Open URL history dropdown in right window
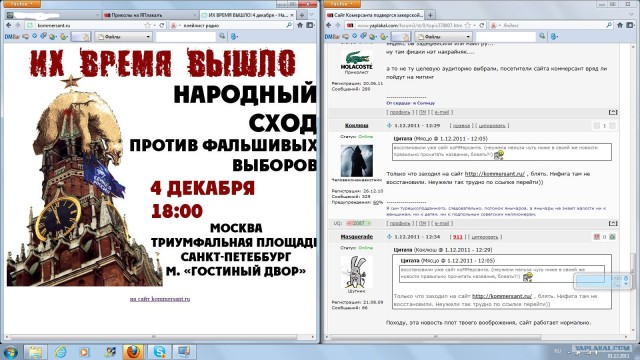Image resolution: width=640 pixels, height=360 pixels. click(x=475, y=25)
